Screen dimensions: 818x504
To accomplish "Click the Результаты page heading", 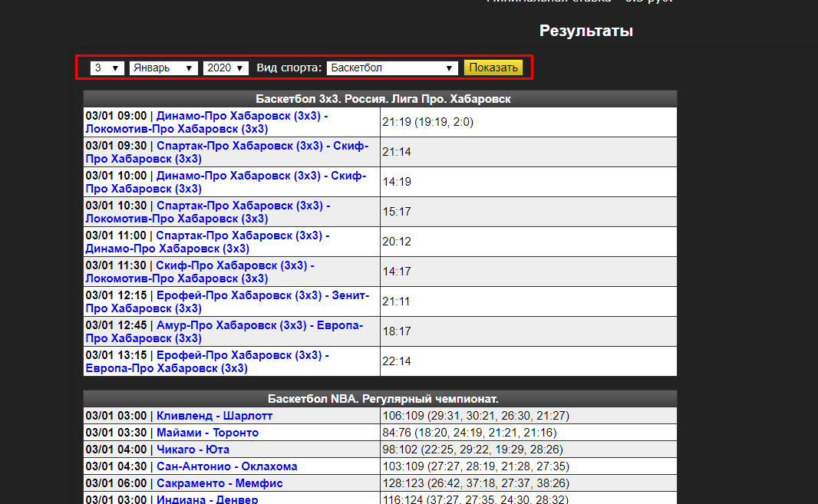I will 585,31.
